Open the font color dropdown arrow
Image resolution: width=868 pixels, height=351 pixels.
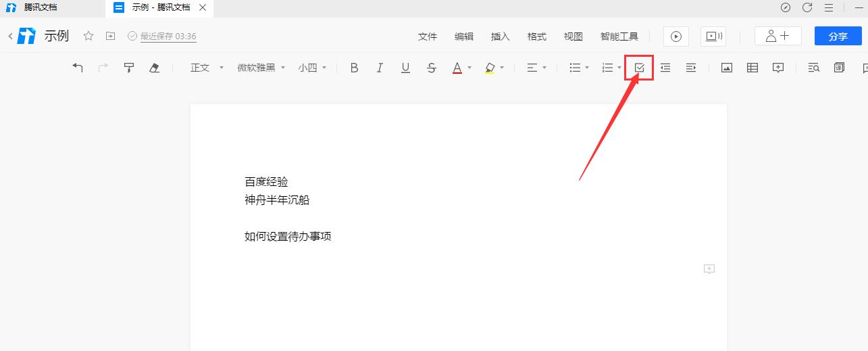469,68
